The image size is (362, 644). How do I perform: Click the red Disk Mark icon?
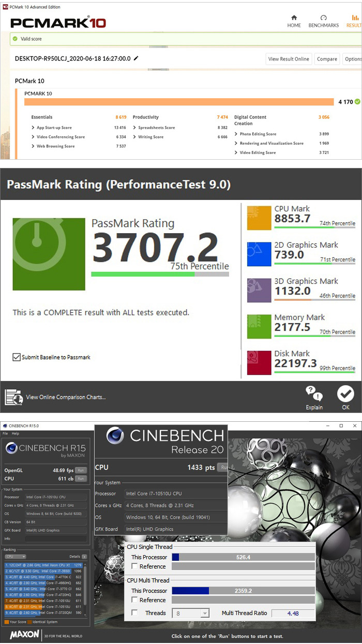(x=259, y=362)
